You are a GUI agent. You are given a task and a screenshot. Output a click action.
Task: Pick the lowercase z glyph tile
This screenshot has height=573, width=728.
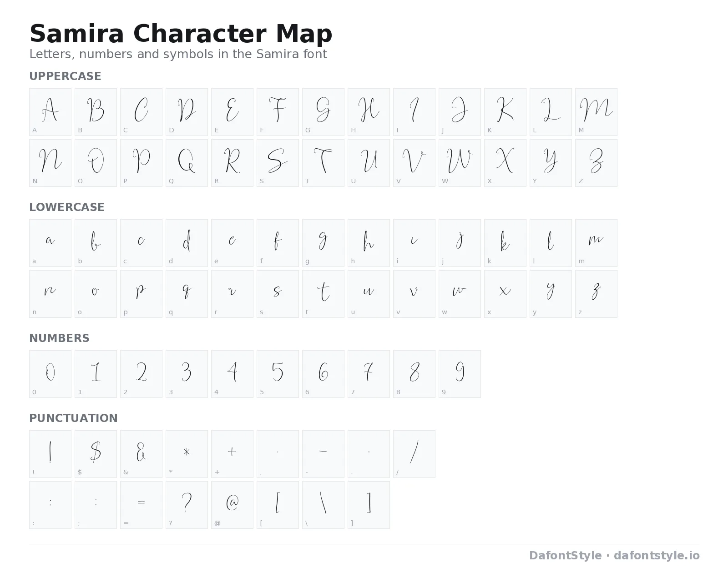click(x=596, y=294)
